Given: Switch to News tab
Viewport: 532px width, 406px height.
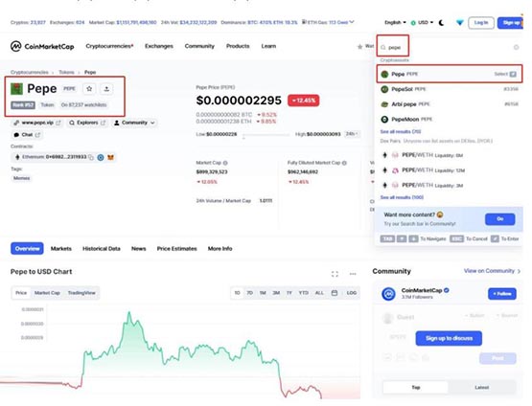Looking at the screenshot, I should coord(138,249).
